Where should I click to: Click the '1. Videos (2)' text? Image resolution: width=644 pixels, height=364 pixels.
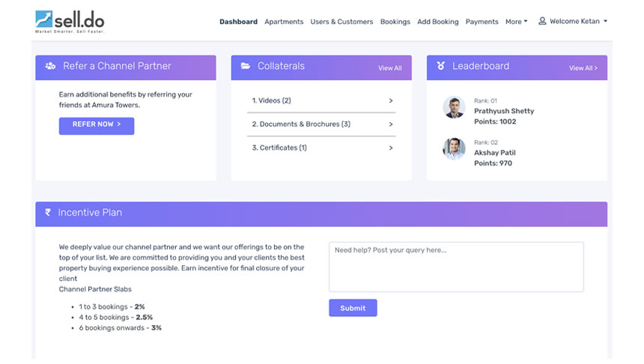pyautogui.click(x=272, y=100)
